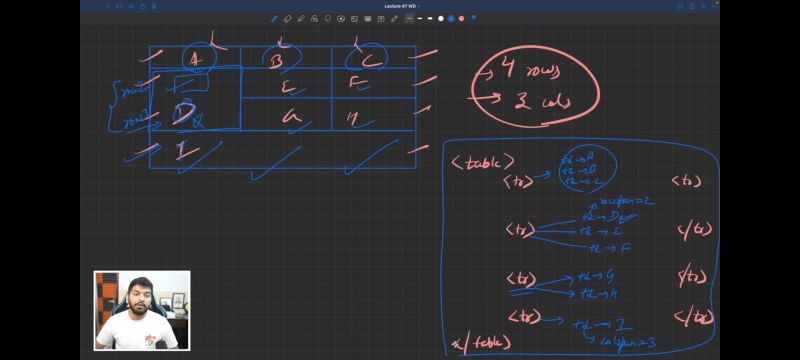The height and width of the screenshot is (360, 800).
Task: Open the Shapes tool
Action: pyautogui.click(x=314, y=19)
